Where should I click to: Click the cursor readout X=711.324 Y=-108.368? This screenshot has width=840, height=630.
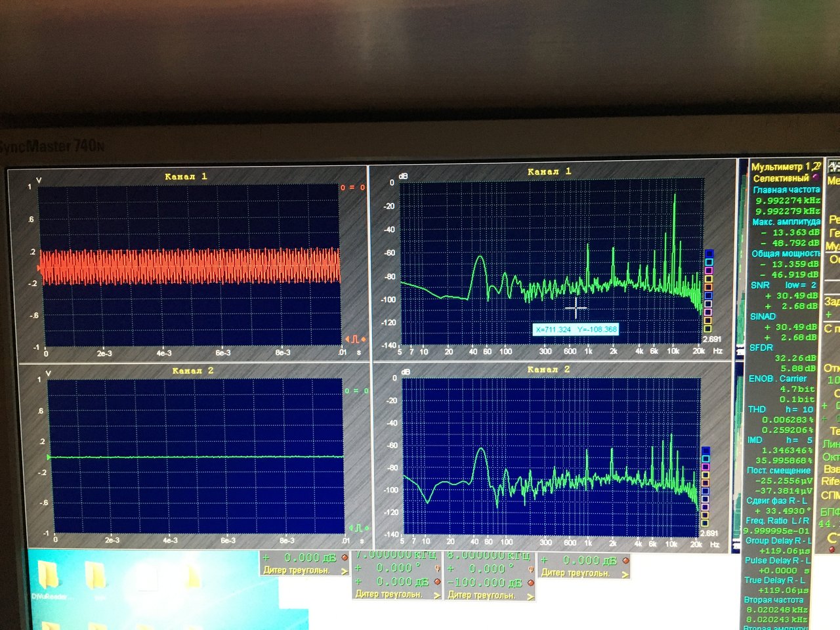click(576, 329)
